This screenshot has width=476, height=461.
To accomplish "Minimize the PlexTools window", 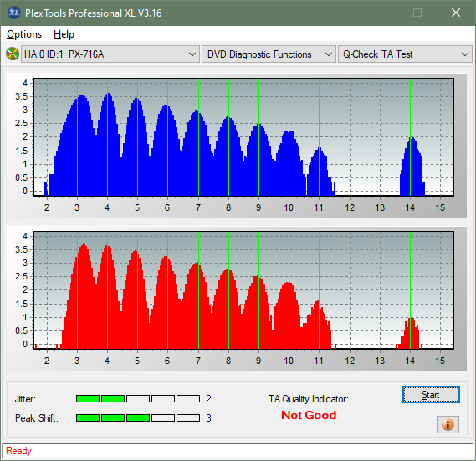I will tap(380, 13).
